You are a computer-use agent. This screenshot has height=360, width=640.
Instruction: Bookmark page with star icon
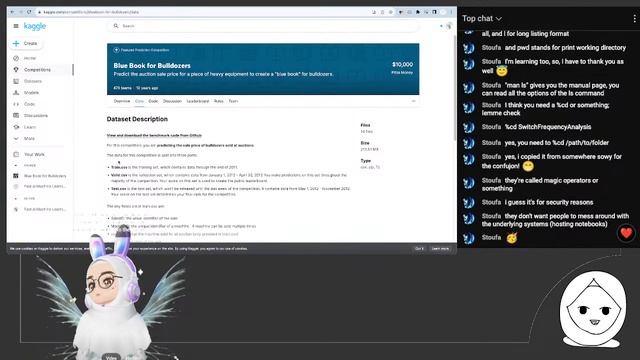391,12
